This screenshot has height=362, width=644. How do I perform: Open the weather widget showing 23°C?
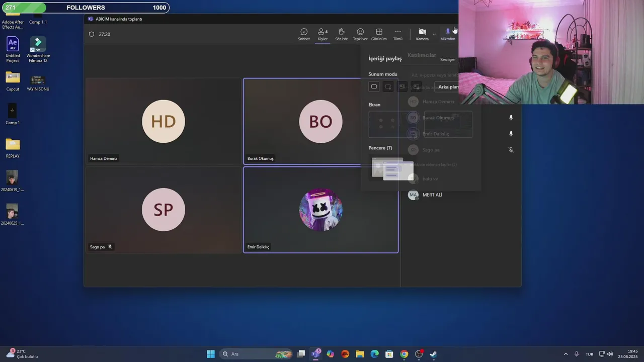pos(22,354)
